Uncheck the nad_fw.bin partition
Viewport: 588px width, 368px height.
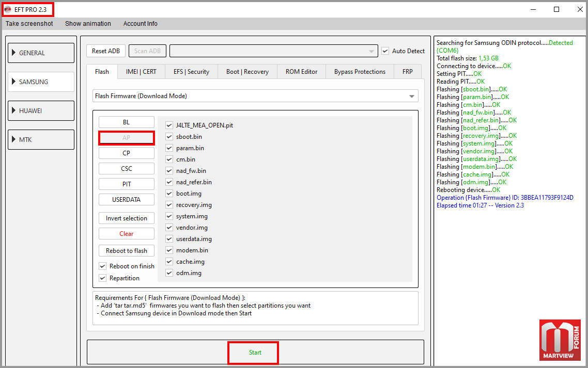tap(169, 171)
